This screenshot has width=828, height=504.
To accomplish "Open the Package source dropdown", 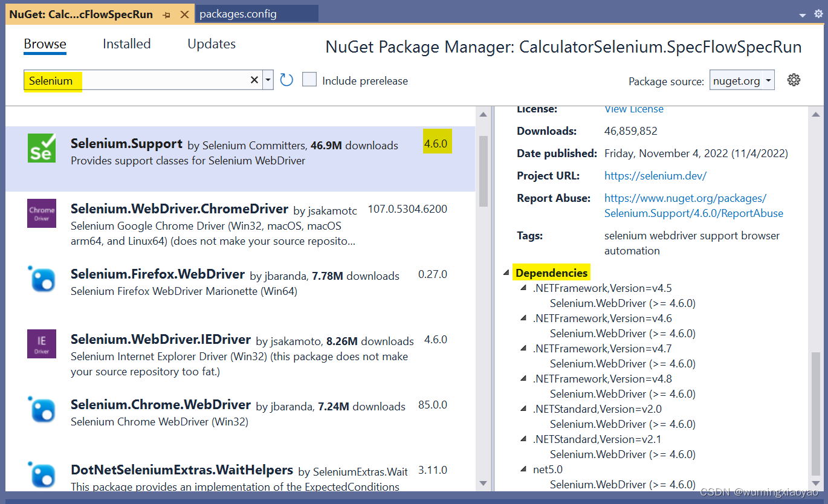I will [x=742, y=80].
